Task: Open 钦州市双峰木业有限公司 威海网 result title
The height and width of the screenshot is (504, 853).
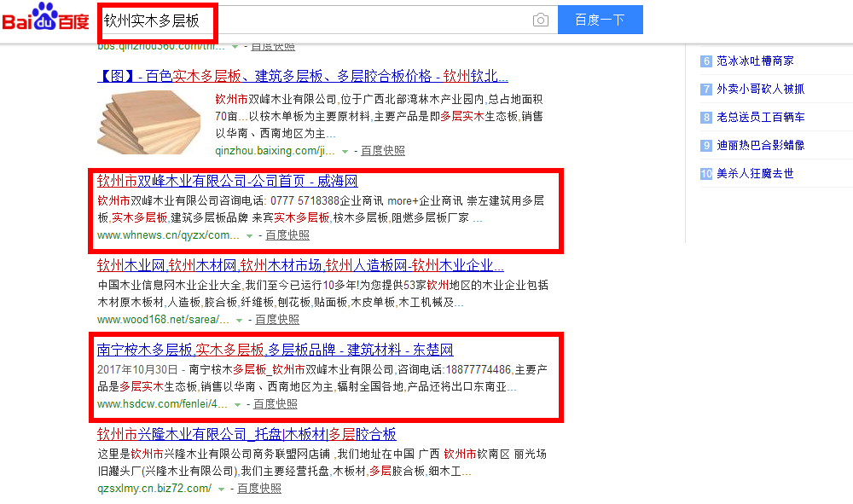Action: (228, 181)
